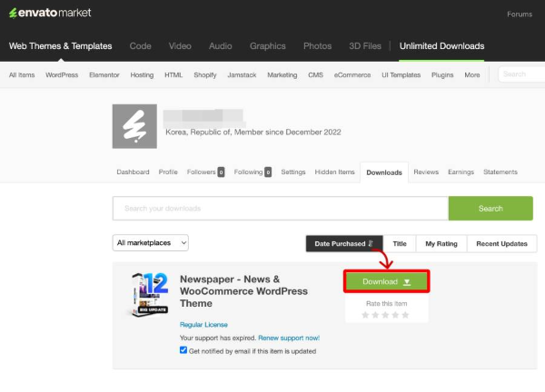Open Shopify sub-category

pos(205,75)
